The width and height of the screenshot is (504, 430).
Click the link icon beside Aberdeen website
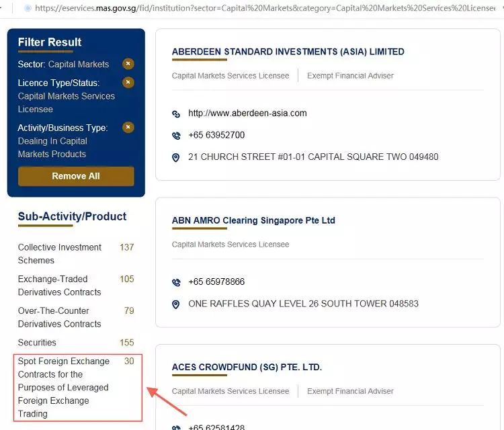pos(176,114)
